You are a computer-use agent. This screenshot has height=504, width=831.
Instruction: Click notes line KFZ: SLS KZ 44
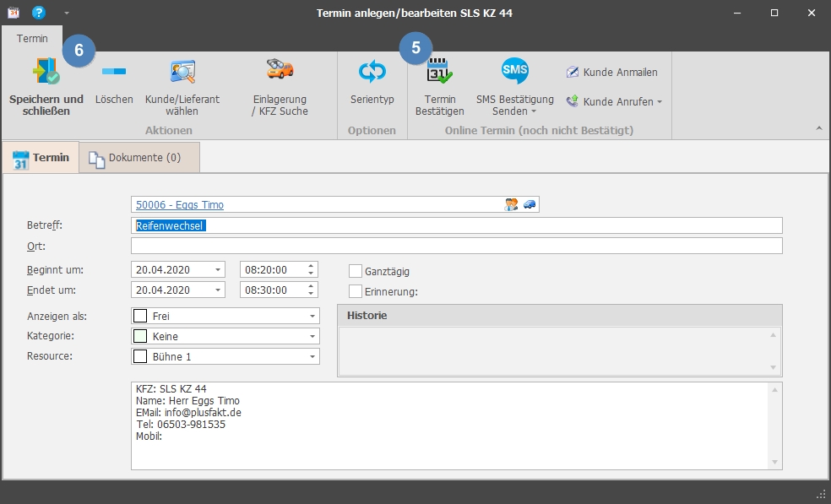(171, 389)
